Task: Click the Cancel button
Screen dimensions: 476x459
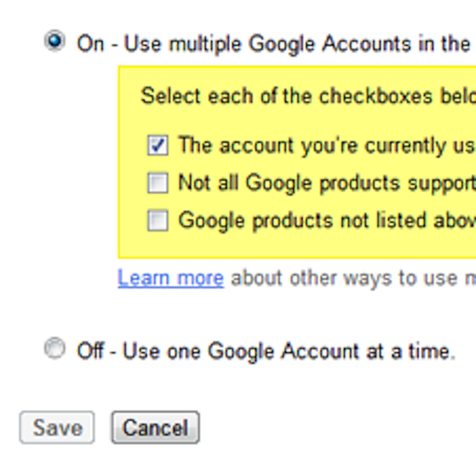Action: pos(155,427)
